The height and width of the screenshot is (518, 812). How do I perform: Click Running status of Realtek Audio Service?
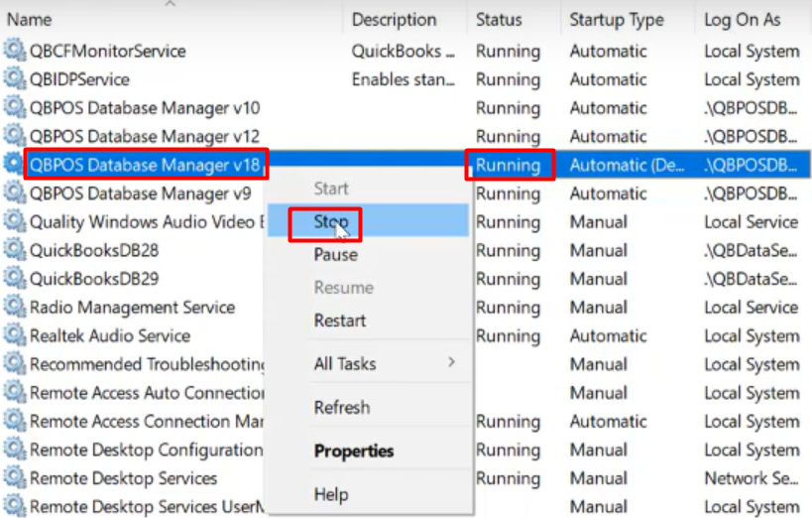point(508,336)
